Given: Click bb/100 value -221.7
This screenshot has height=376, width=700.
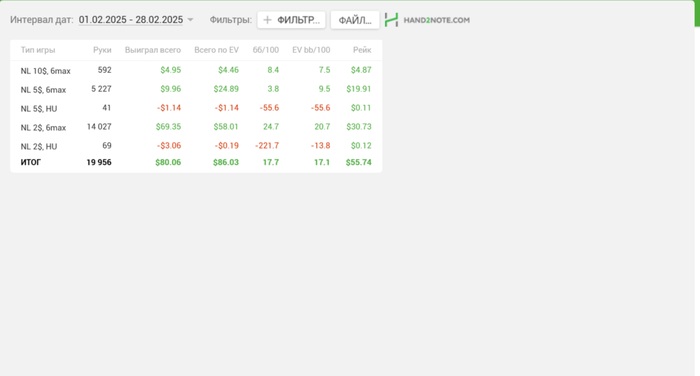Looking at the screenshot, I should pyautogui.click(x=267, y=146).
